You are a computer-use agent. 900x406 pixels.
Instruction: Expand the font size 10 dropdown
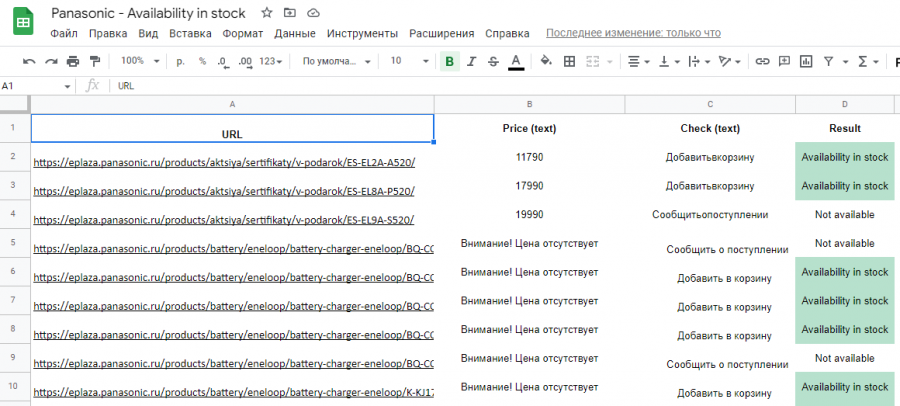click(409, 61)
